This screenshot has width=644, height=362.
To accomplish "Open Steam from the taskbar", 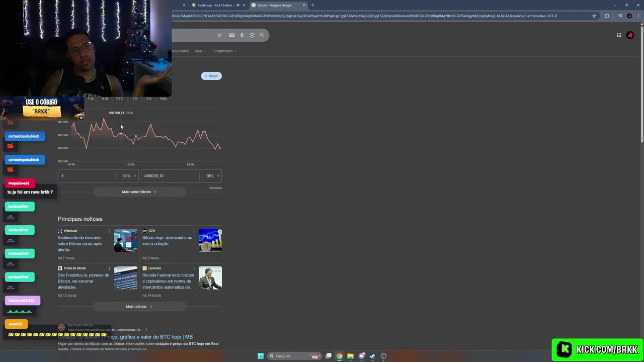I will pyautogui.click(x=372, y=356).
